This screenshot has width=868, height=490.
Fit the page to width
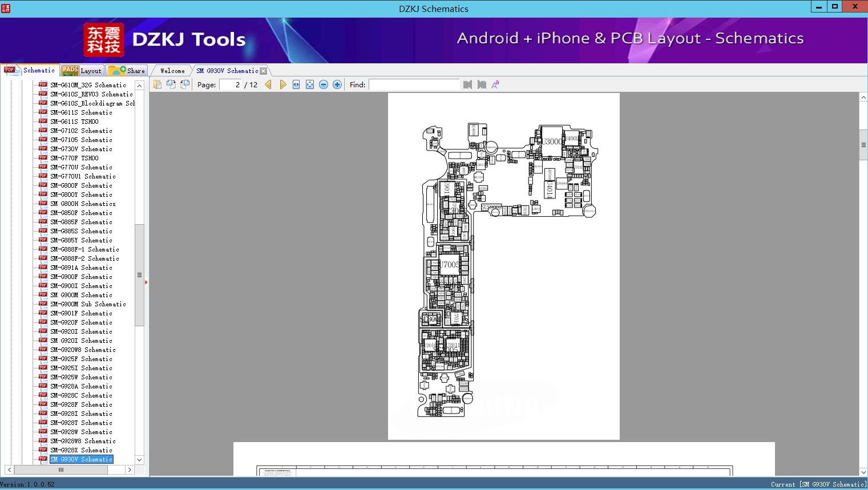pyautogui.click(x=296, y=84)
